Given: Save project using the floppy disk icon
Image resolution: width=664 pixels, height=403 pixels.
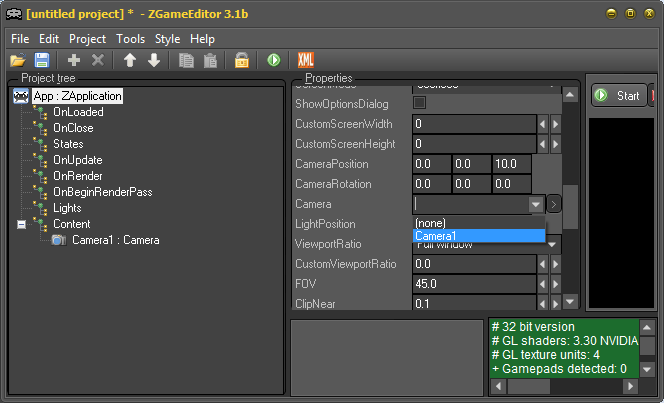Looking at the screenshot, I should (42, 60).
